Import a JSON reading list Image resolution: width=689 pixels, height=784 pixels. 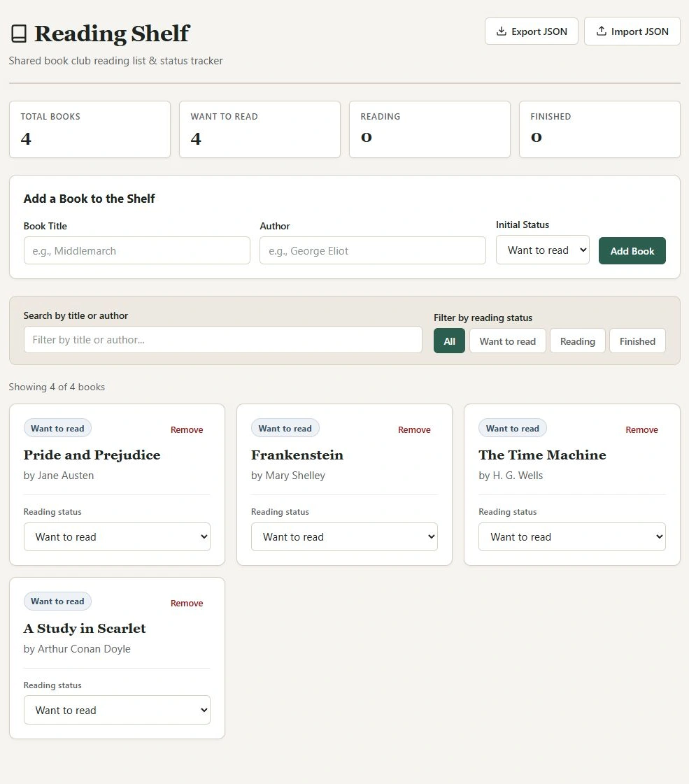[x=632, y=31]
